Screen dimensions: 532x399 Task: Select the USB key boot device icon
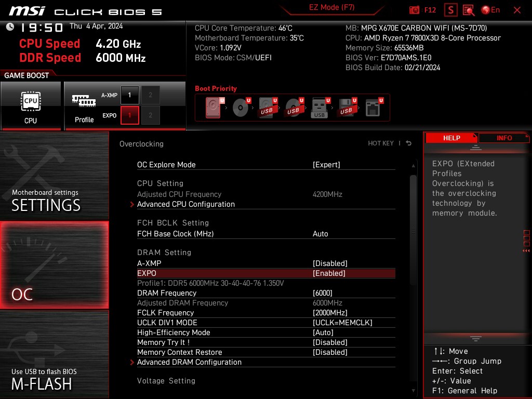(x=320, y=108)
